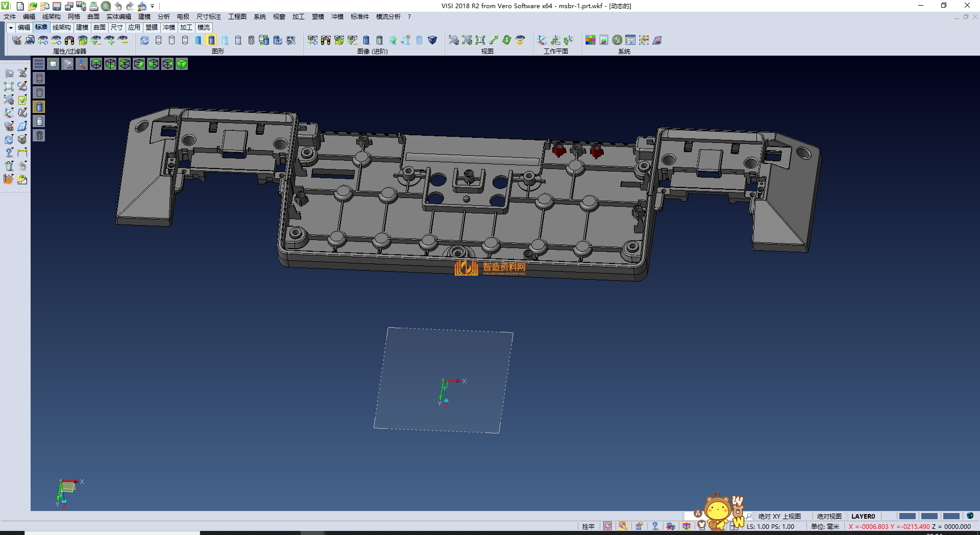Image resolution: width=980 pixels, height=535 pixels.
Task: Click the green rotate view icon
Action: [x=507, y=40]
